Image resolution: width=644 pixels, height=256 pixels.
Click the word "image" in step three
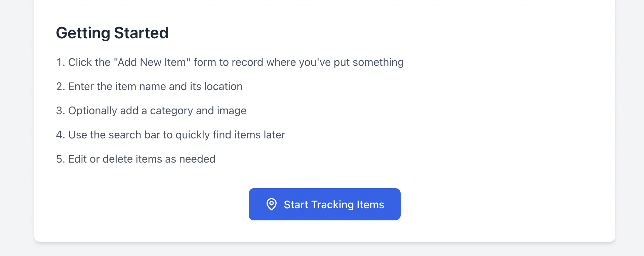232,111
